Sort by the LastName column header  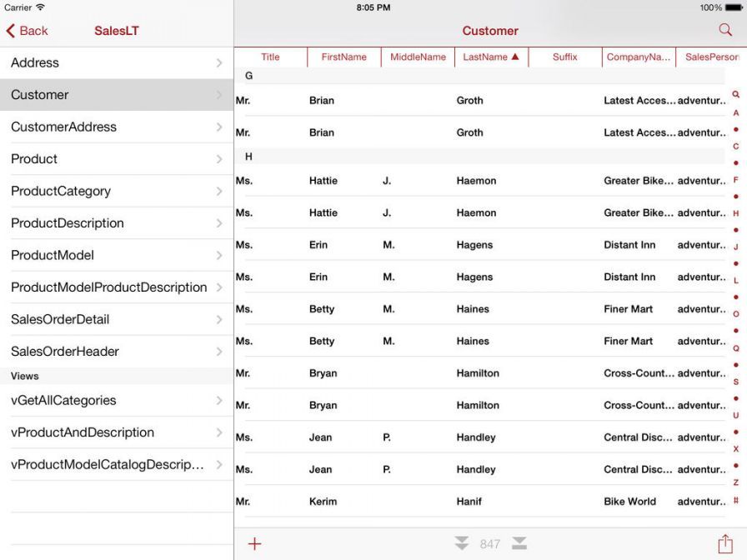[491, 57]
